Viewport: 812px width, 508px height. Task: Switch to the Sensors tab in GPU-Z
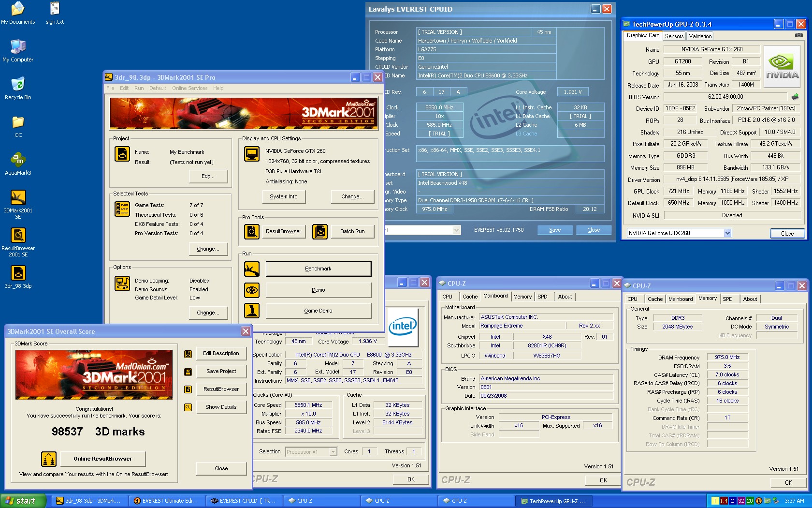674,36
